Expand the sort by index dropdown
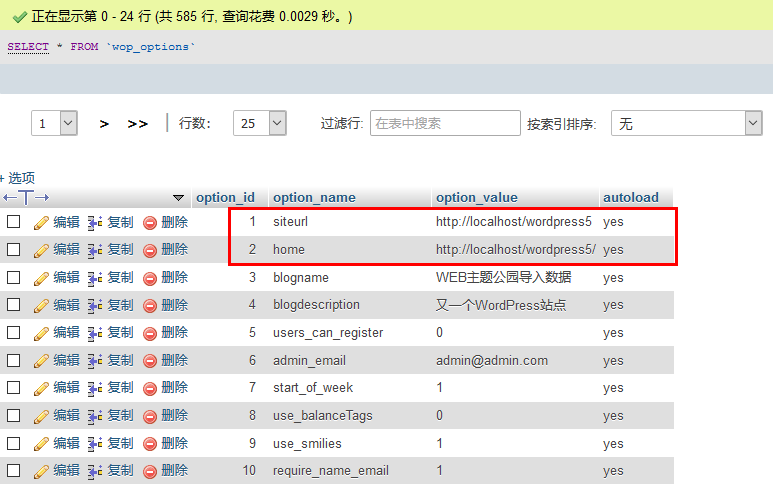Screen dimensions: 773x486 686,123
